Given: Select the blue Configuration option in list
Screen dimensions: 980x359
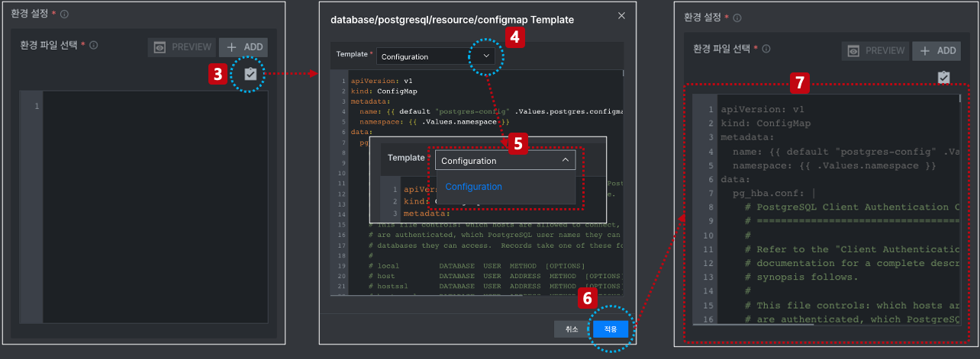Looking at the screenshot, I should 473,187.
